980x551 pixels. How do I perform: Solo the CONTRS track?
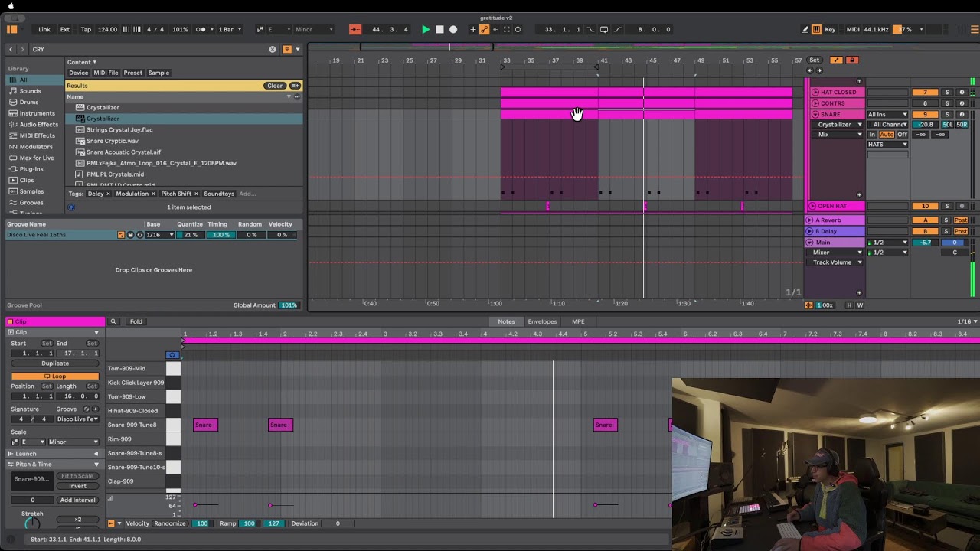(x=947, y=103)
